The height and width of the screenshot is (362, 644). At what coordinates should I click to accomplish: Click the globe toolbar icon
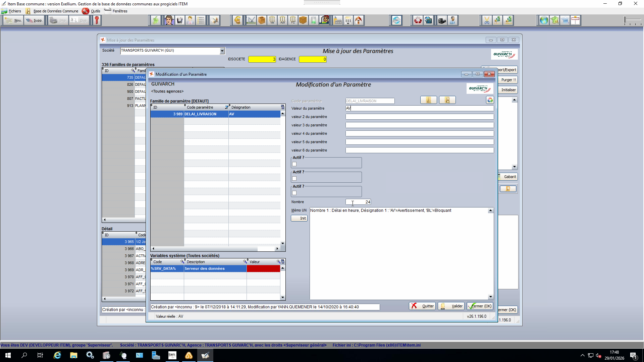click(x=544, y=20)
